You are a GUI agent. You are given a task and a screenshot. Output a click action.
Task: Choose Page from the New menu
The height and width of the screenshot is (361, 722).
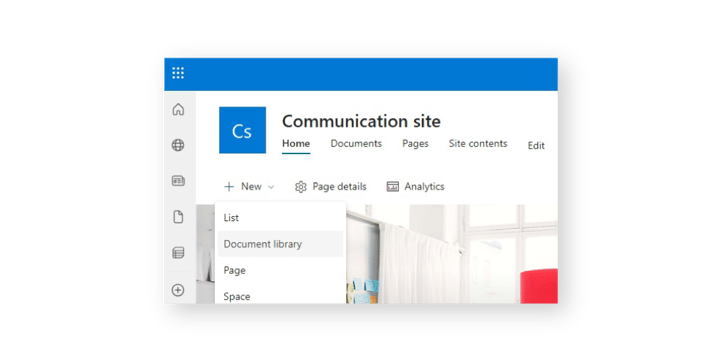tap(280, 270)
